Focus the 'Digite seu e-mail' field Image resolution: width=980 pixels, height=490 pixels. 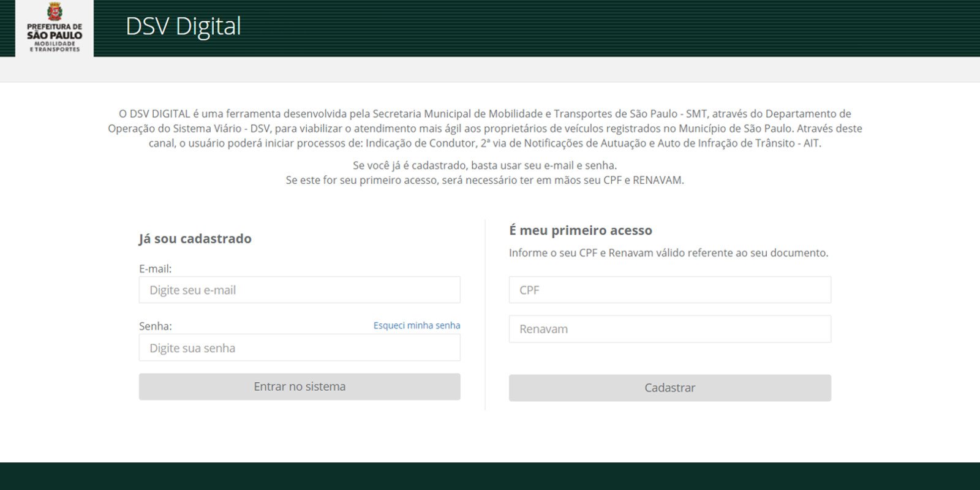click(x=300, y=290)
